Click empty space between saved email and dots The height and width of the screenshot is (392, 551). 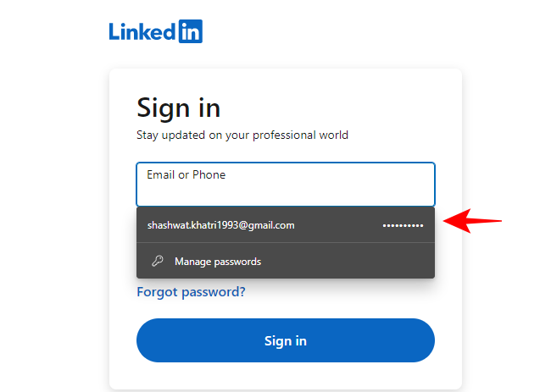click(x=339, y=225)
